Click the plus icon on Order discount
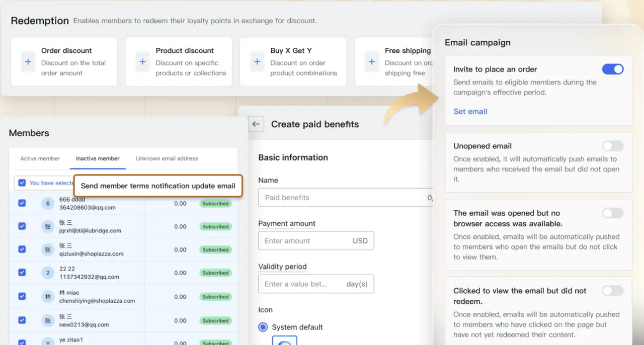644x345 pixels. (28, 62)
